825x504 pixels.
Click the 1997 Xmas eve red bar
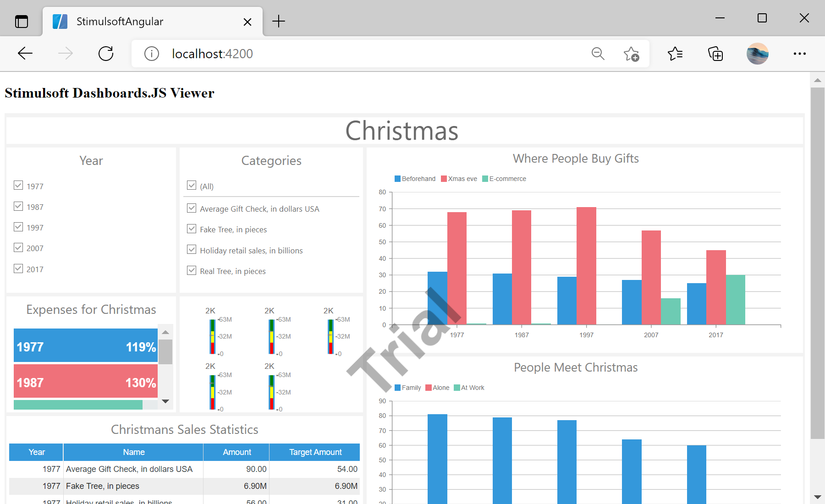586,266
